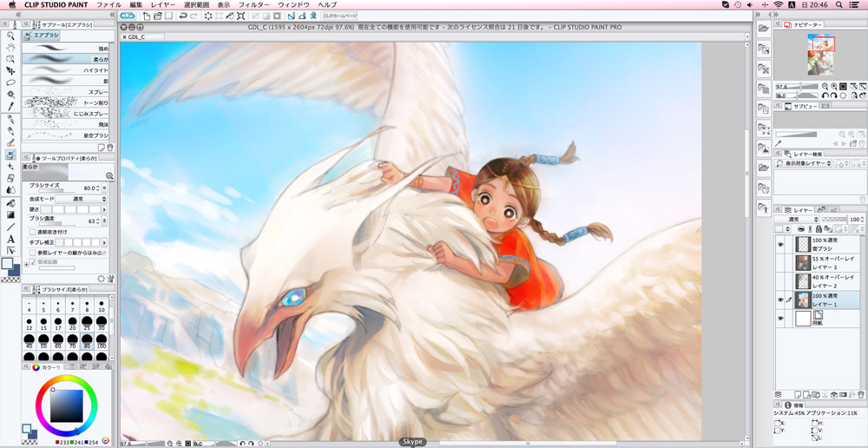The width and height of the screenshot is (868, 448).
Task: Click the Redo arrow in command bar
Action: tap(194, 16)
